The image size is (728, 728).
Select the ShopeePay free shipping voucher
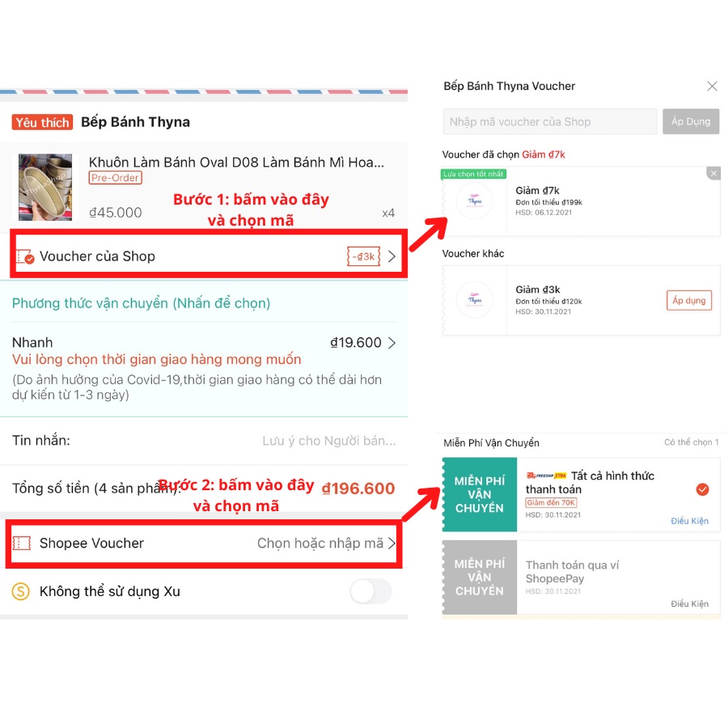click(x=582, y=577)
